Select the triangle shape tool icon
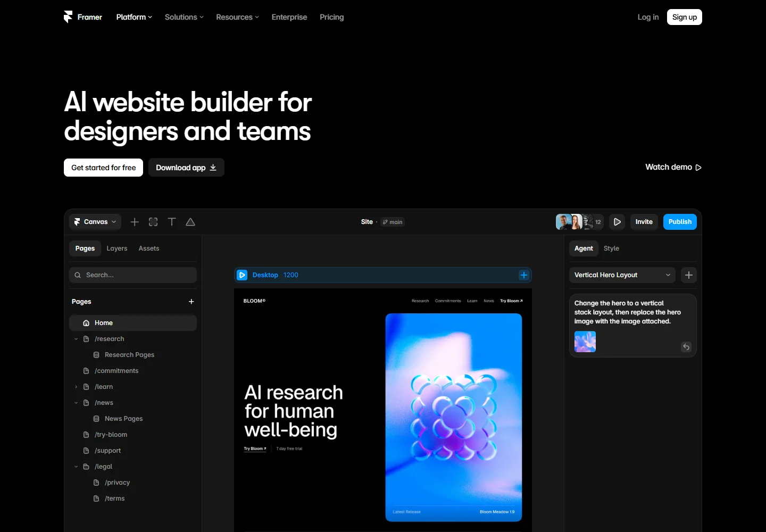The image size is (766, 532). (x=190, y=222)
